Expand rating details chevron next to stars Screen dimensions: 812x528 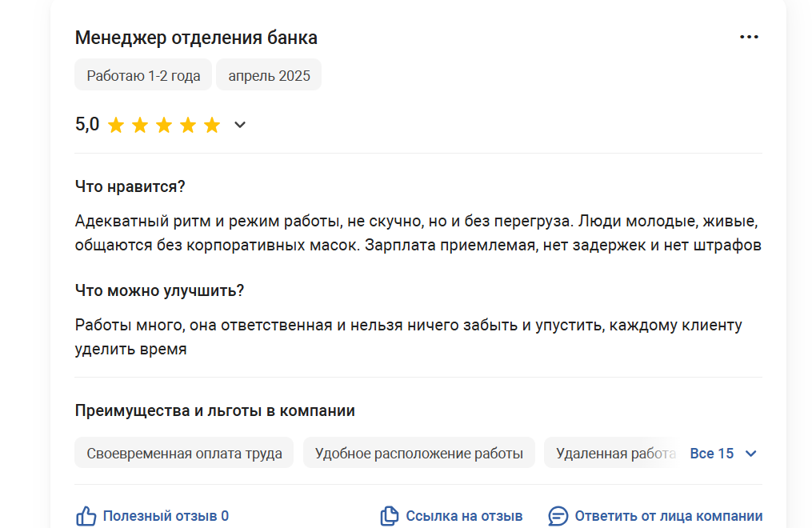[x=239, y=125]
